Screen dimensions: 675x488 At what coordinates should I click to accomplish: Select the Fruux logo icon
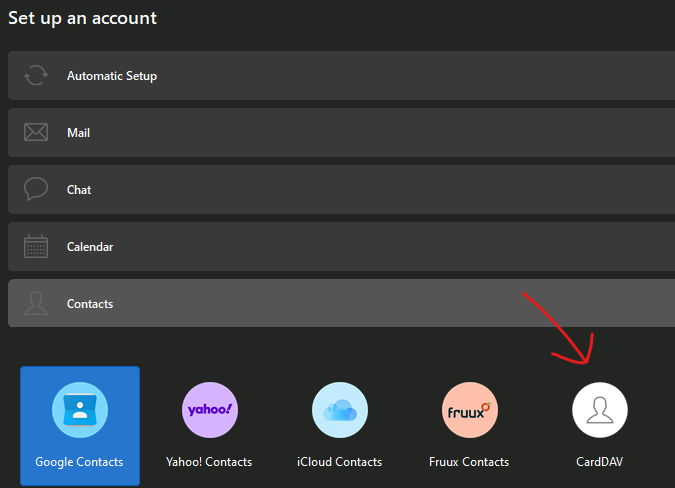(x=470, y=410)
